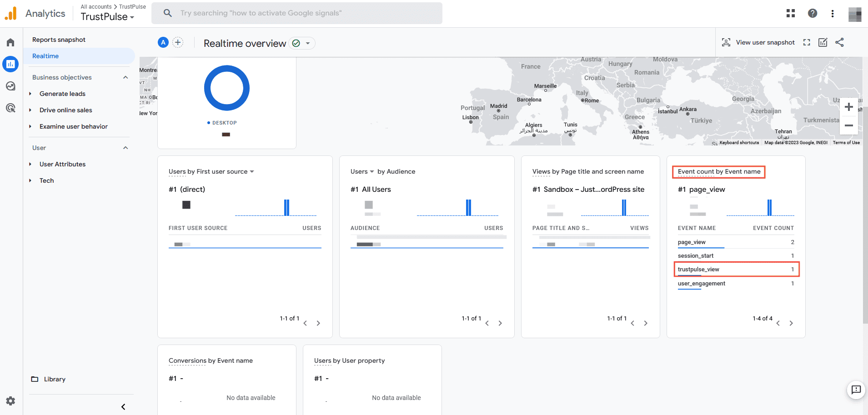Screen dimensions: 868x415
Task: Open the three-dot more options menu
Action: tap(833, 13)
